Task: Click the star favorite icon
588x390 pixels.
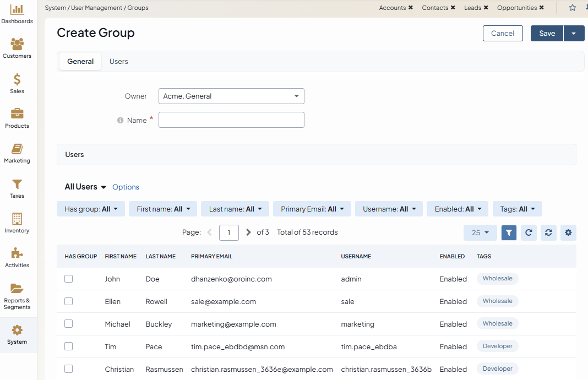Action: point(572,8)
